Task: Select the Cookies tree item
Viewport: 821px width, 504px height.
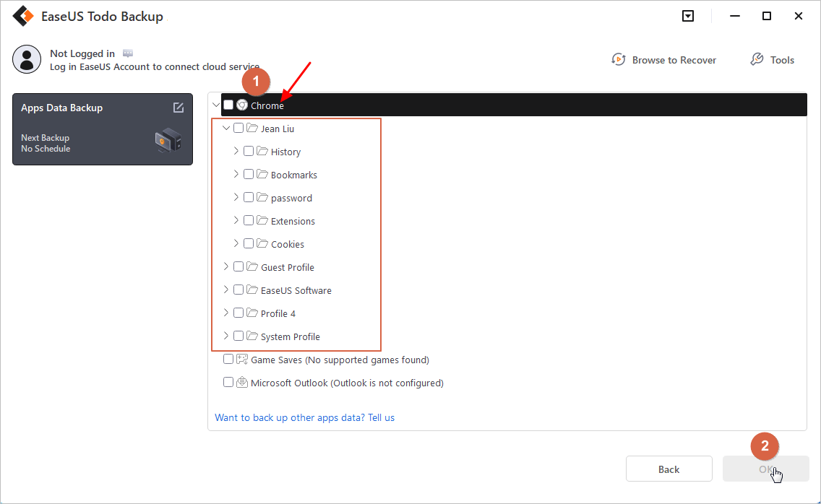Action: click(287, 244)
